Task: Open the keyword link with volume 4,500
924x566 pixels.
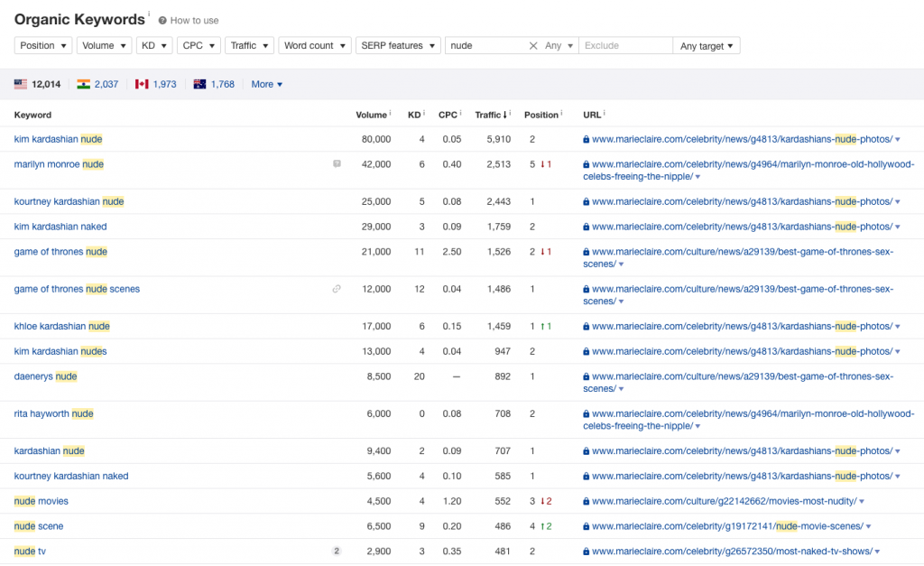Action: pos(42,501)
